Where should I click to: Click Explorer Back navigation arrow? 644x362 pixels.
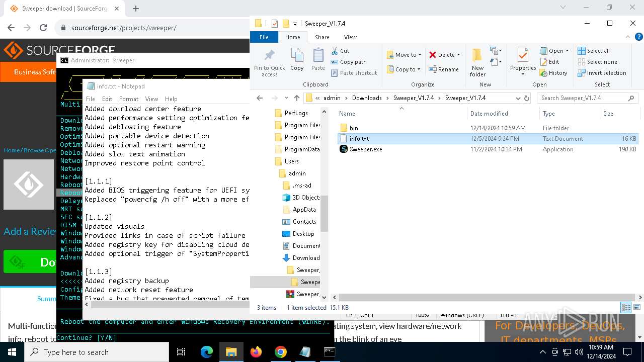pos(260,98)
